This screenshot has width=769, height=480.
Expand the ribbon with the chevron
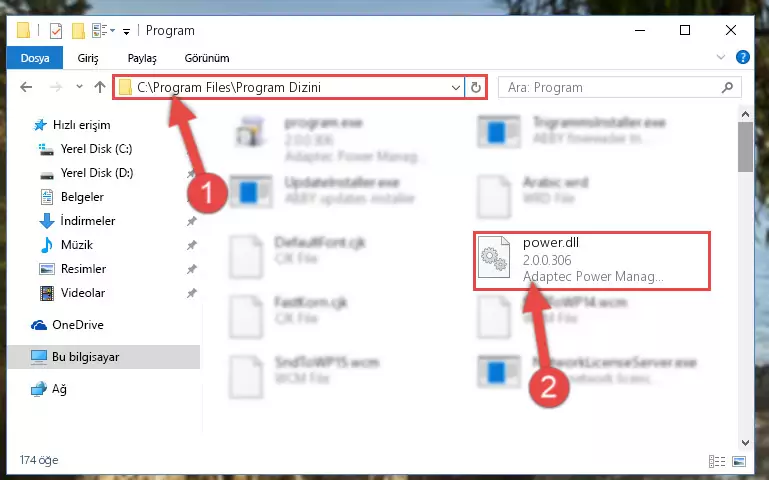(720, 57)
